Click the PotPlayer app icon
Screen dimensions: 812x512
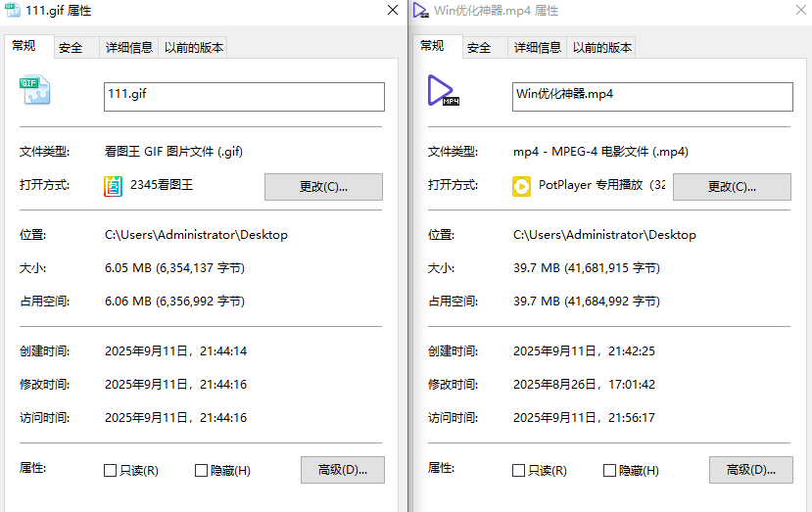[522, 186]
